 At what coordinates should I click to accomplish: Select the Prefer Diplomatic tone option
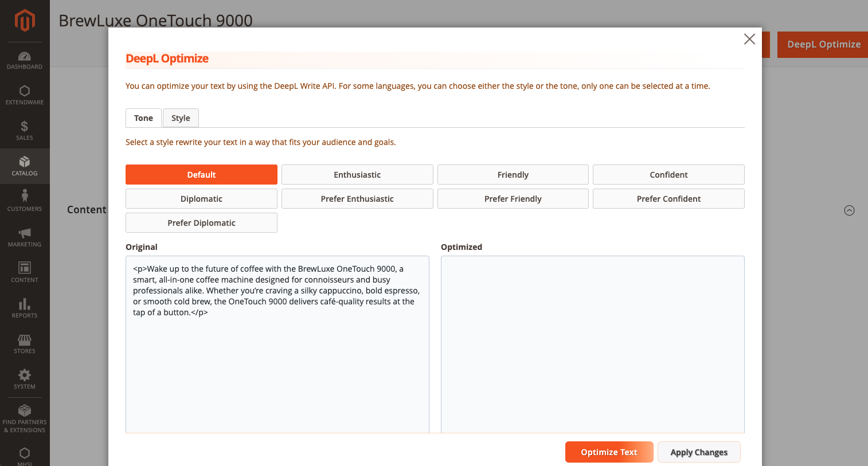tap(201, 223)
